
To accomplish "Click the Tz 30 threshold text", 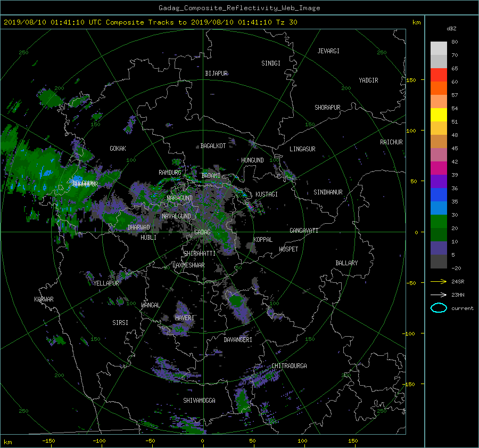I will 286,22.
